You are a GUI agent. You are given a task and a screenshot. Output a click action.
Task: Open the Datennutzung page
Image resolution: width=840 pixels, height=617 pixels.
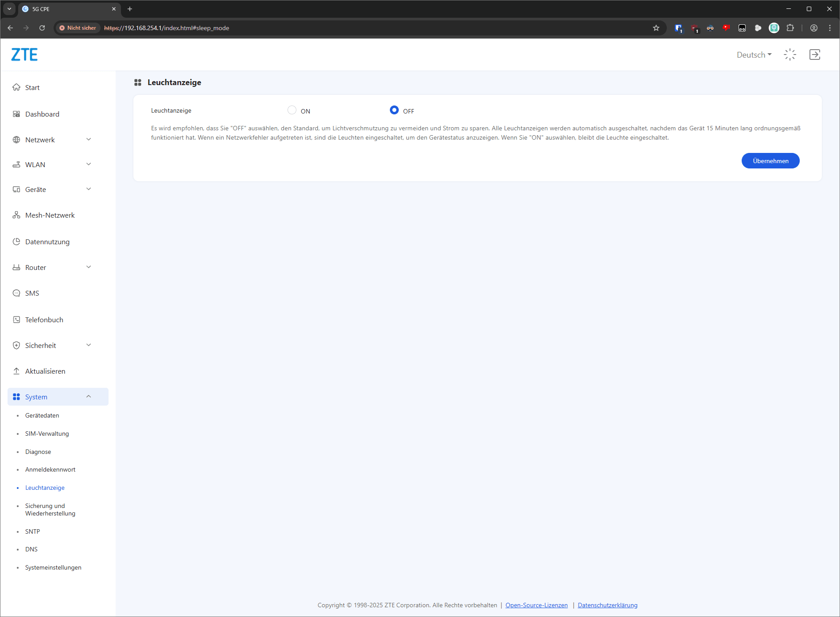tap(47, 242)
